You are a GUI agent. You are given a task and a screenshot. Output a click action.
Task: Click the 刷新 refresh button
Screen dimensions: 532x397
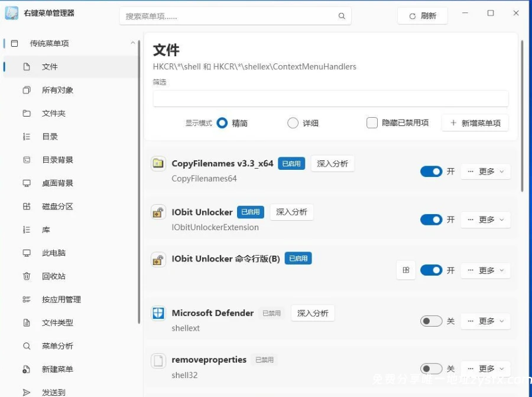(x=423, y=16)
